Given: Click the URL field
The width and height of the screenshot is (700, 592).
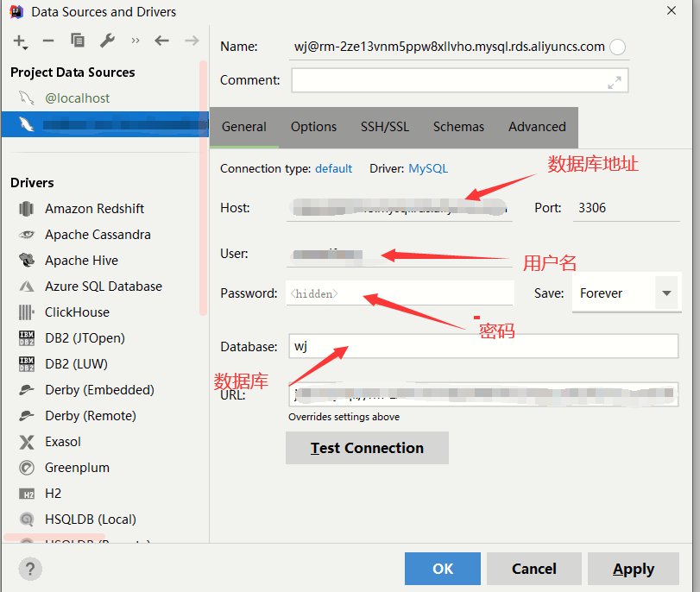Looking at the screenshot, I should (x=483, y=394).
